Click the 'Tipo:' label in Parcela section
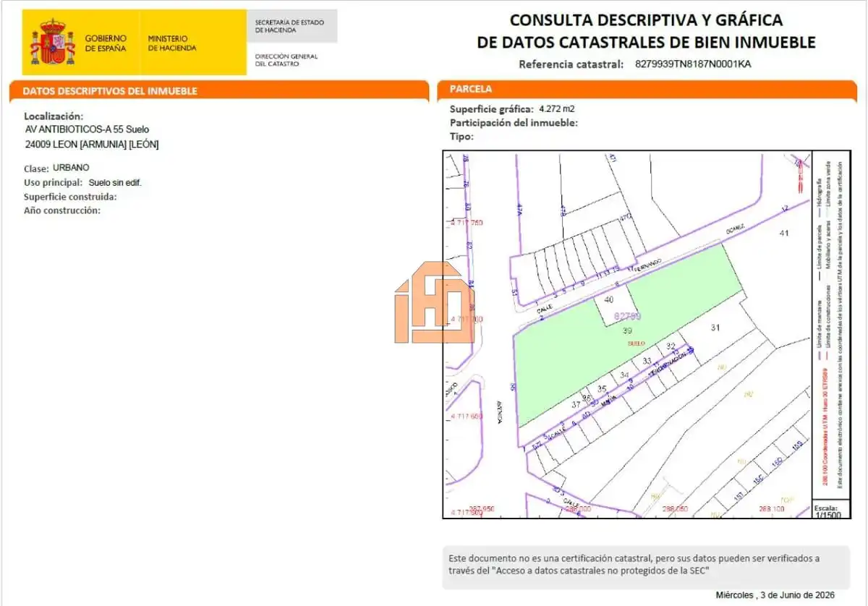Image resolution: width=868 pixels, height=606 pixels. (462, 136)
